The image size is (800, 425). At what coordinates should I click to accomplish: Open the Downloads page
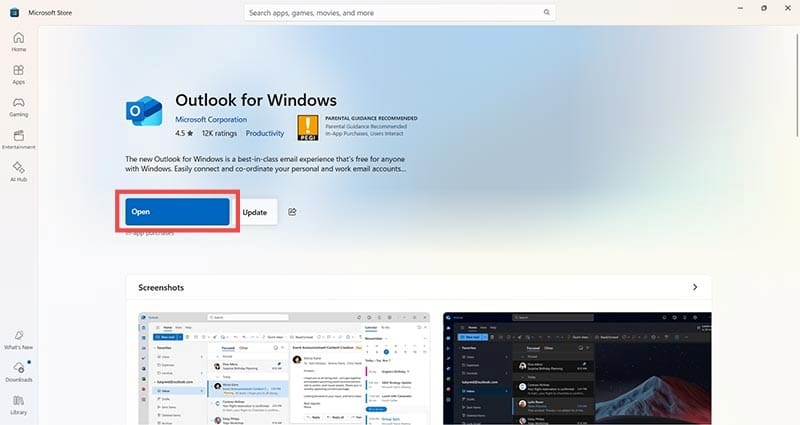[18, 372]
